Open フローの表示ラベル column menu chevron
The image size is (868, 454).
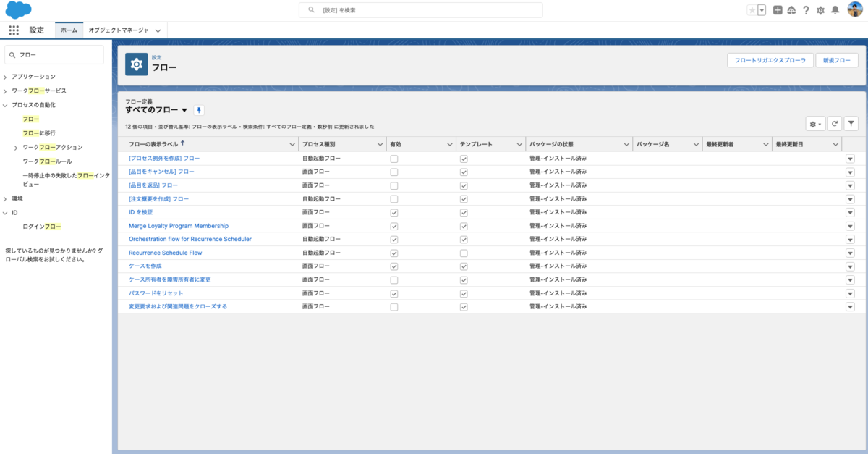coord(291,144)
